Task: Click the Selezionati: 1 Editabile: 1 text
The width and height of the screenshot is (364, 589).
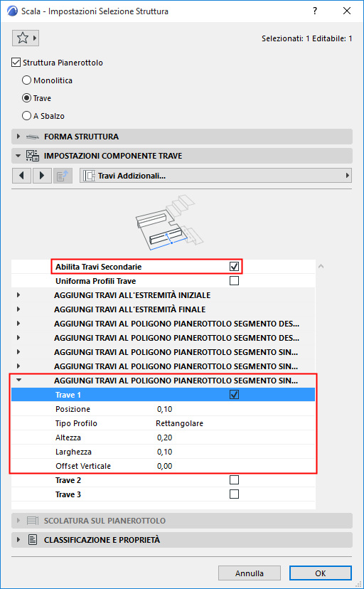Action: [x=306, y=38]
